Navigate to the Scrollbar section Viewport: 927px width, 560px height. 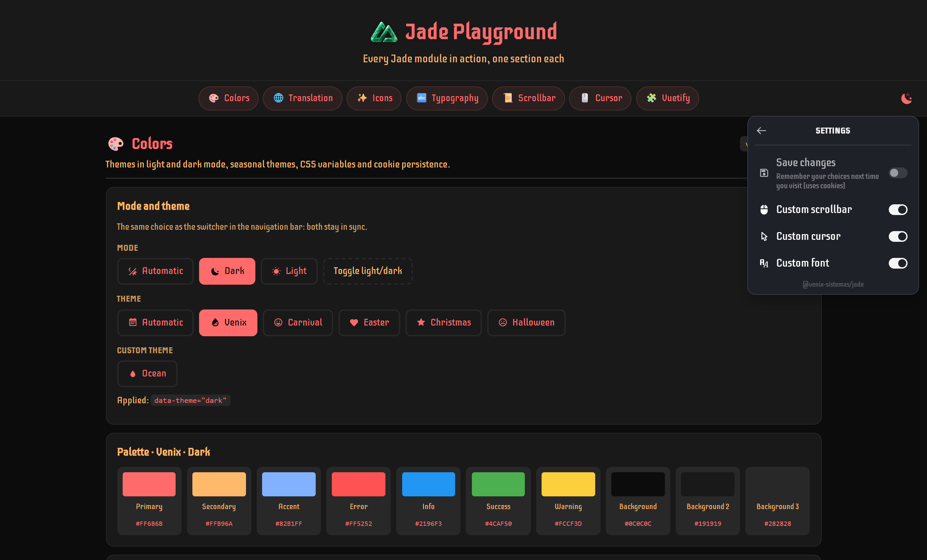pos(528,98)
